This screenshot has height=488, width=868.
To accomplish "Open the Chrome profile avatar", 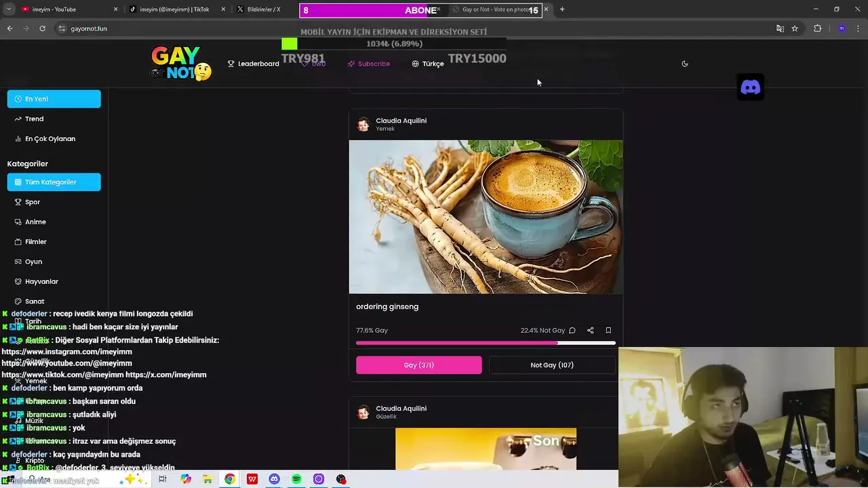I will (x=842, y=28).
